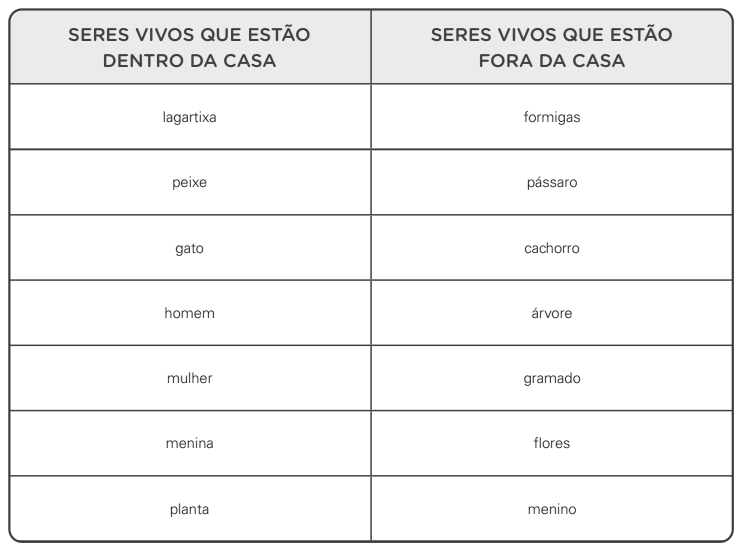Click the 'homem' entry
This screenshot has height=549, width=739.
189,313
